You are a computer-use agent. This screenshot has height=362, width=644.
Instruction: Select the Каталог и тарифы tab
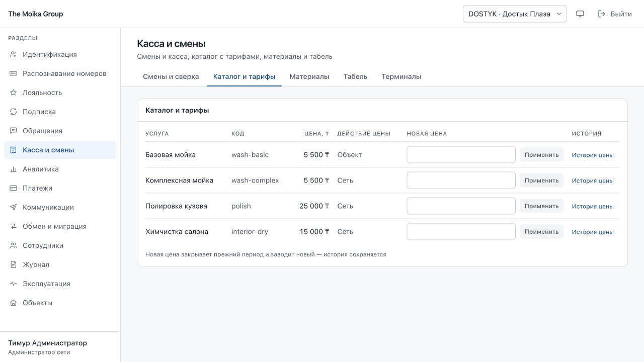[245, 76]
